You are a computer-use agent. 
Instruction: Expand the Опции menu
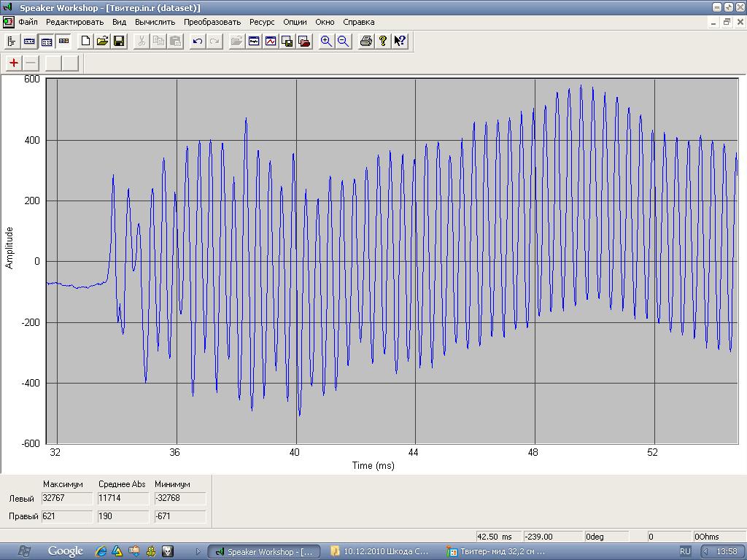pos(295,22)
